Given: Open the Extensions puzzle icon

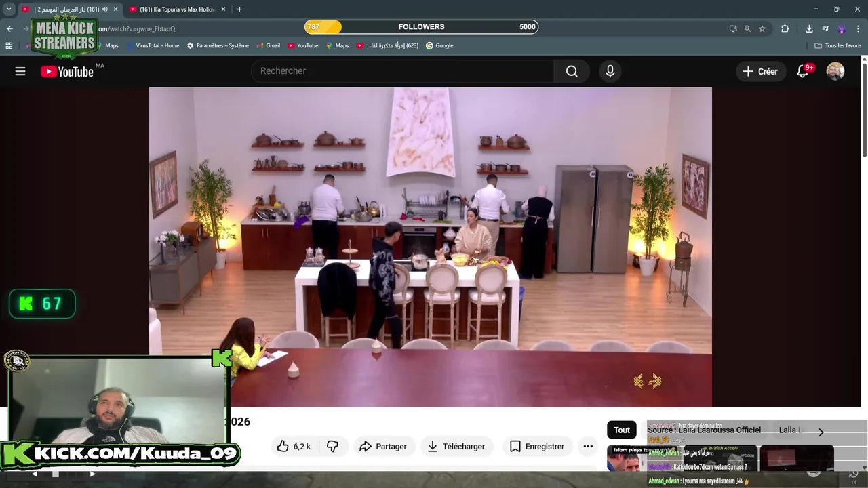Looking at the screenshot, I should tap(785, 28).
